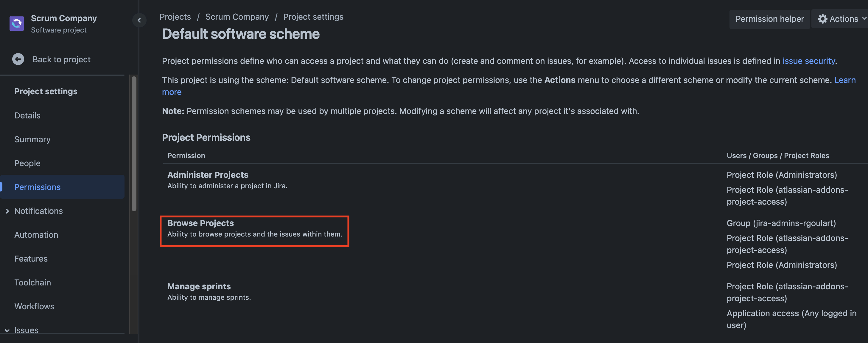Select the Browse Projects permission row
868x343 pixels.
(254, 231)
